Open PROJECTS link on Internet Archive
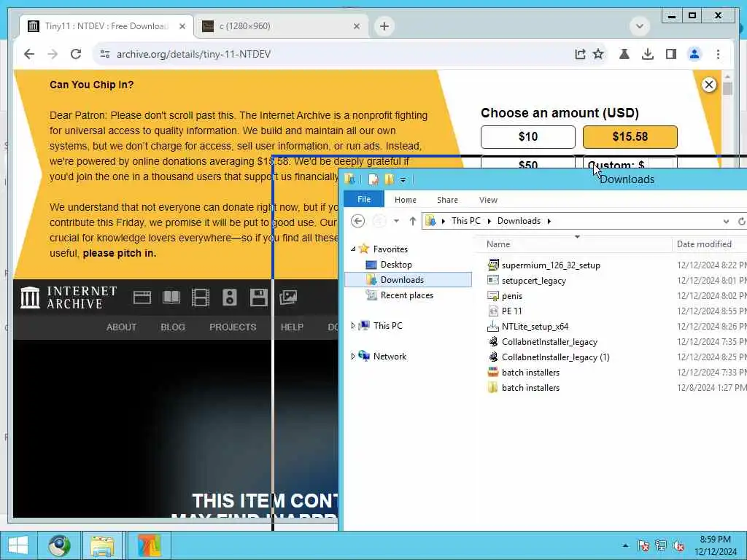This screenshot has height=560, width=747. pos(233,327)
